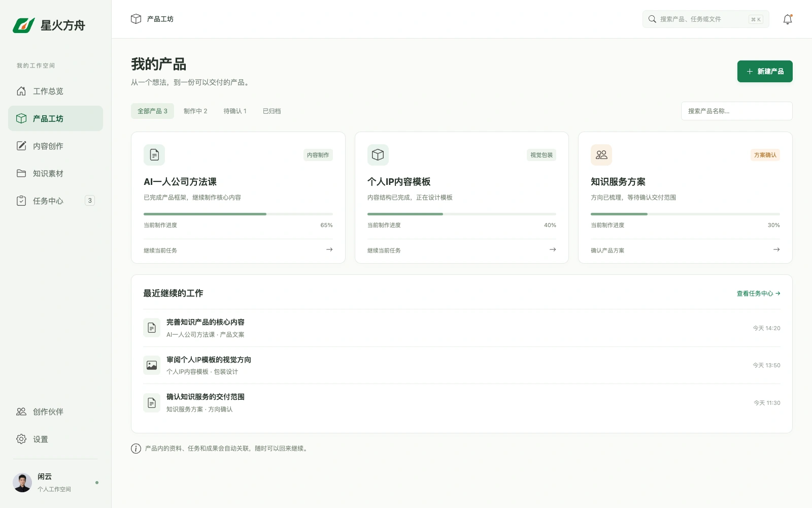
Task: Click the 个人IP内容模板 cube icon
Action: click(378, 155)
